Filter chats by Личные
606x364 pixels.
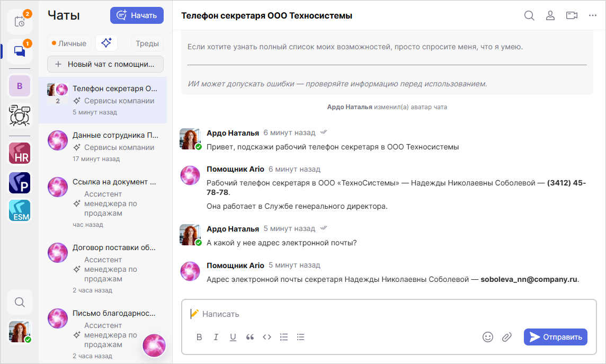coord(69,43)
